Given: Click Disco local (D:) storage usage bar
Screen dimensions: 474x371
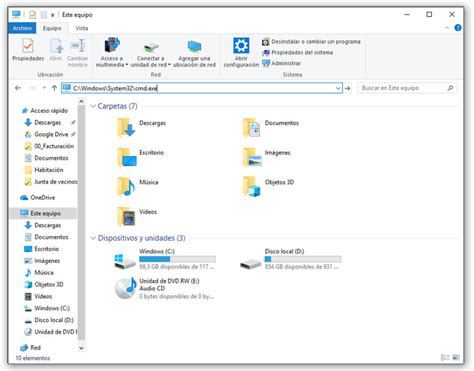Looking at the screenshot, I should click(x=303, y=259).
